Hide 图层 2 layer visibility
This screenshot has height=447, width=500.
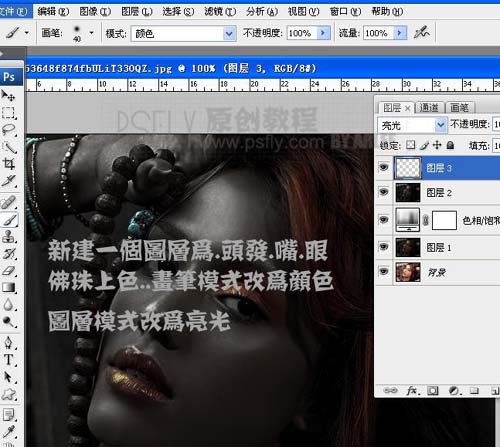pyautogui.click(x=384, y=192)
